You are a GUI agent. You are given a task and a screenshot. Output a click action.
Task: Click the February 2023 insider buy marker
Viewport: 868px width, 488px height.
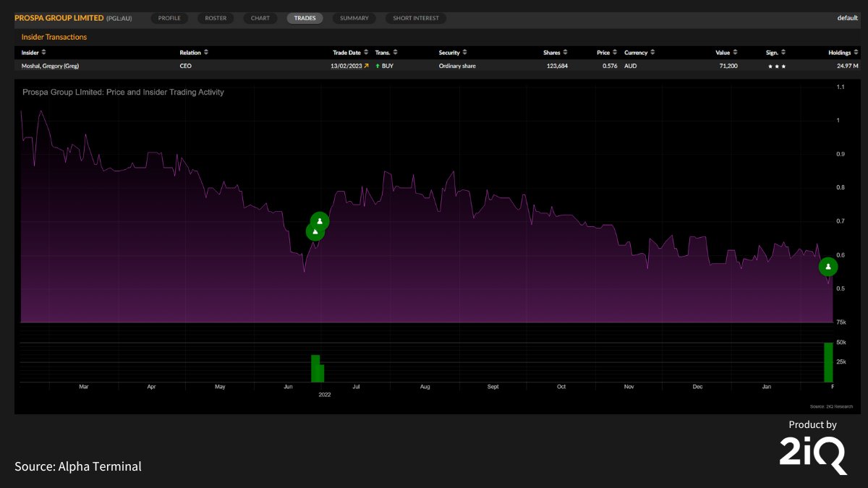(828, 267)
